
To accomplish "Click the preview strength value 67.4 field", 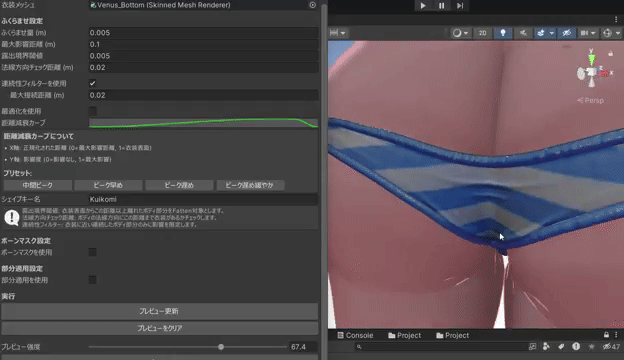I will click(x=303, y=347).
